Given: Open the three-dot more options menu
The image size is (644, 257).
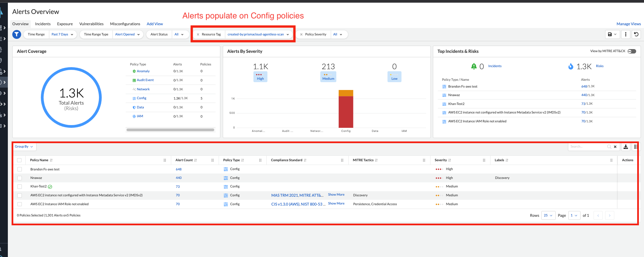Looking at the screenshot, I should point(626,34).
